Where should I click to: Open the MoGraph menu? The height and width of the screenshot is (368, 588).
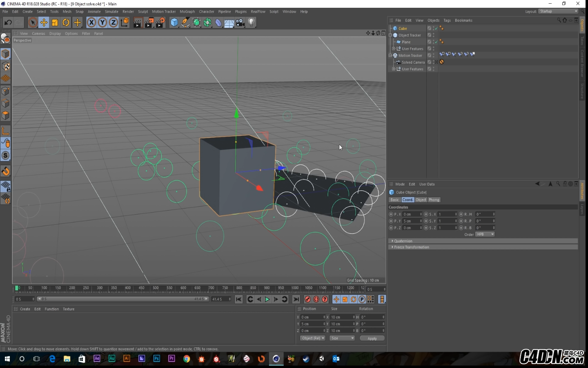187,11
